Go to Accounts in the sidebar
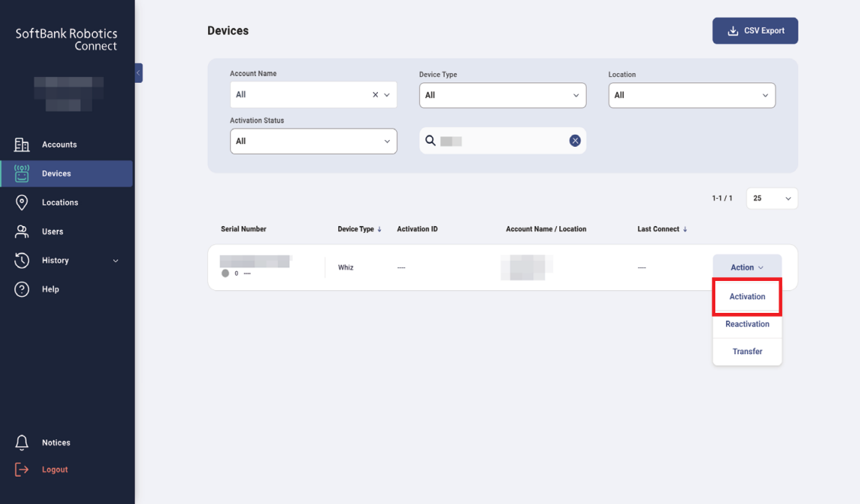 59,145
